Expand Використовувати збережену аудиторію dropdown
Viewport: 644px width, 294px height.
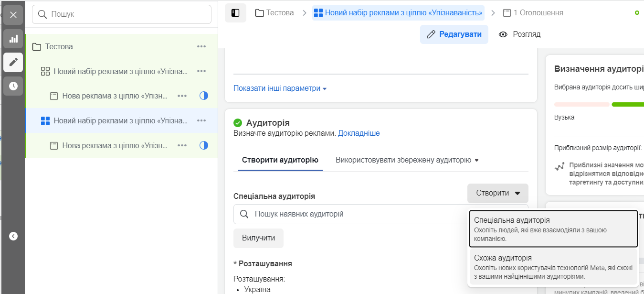[406, 160]
